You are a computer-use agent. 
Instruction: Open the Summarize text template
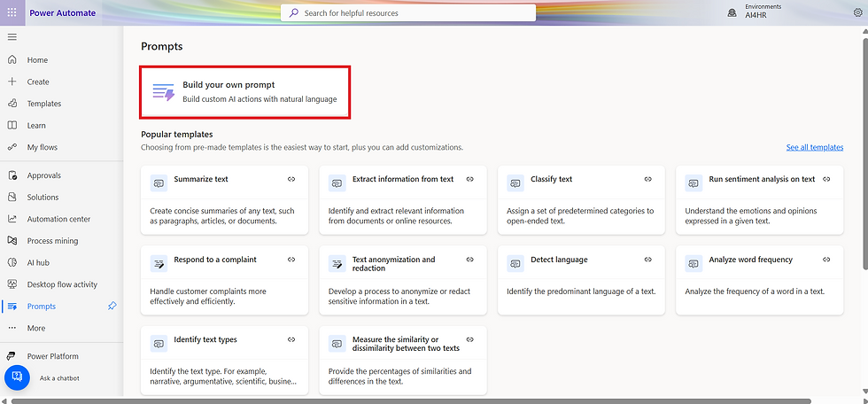[x=225, y=200]
